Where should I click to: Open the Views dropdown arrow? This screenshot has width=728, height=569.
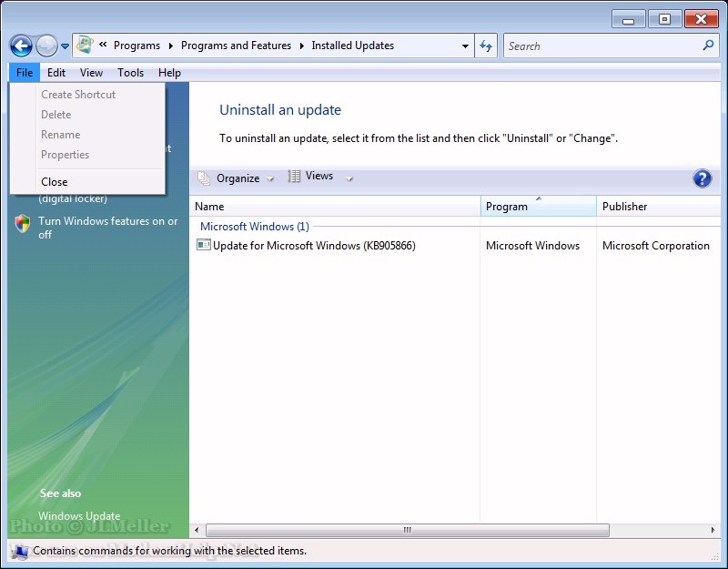click(349, 178)
